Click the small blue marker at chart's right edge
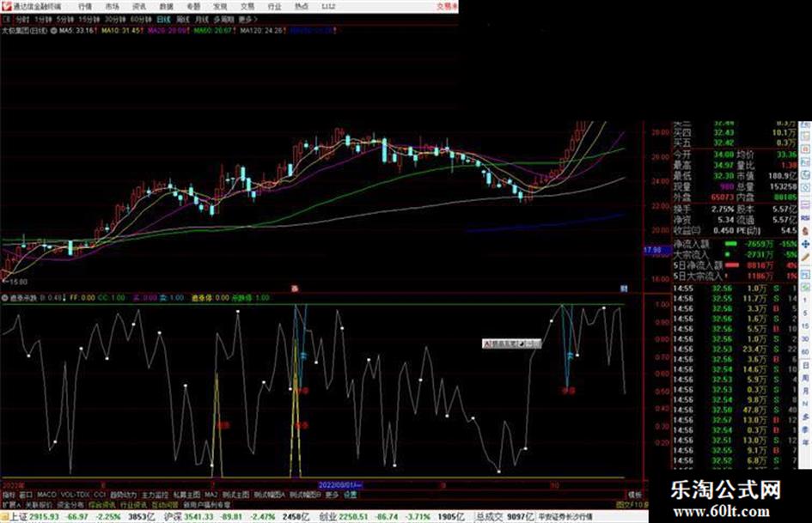 (x=624, y=289)
